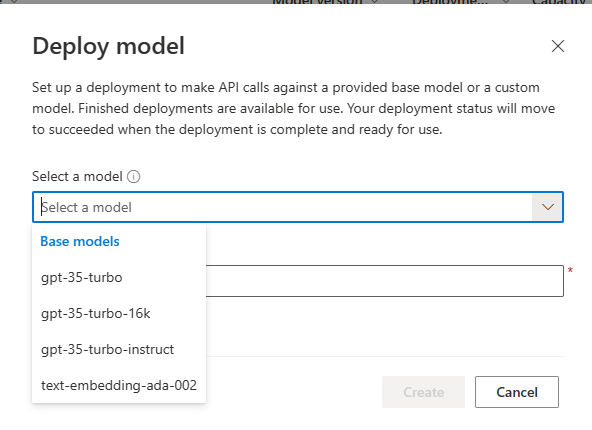The width and height of the screenshot is (592, 430).
Task: Click the red required asterisk marker
Action: (x=570, y=270)
